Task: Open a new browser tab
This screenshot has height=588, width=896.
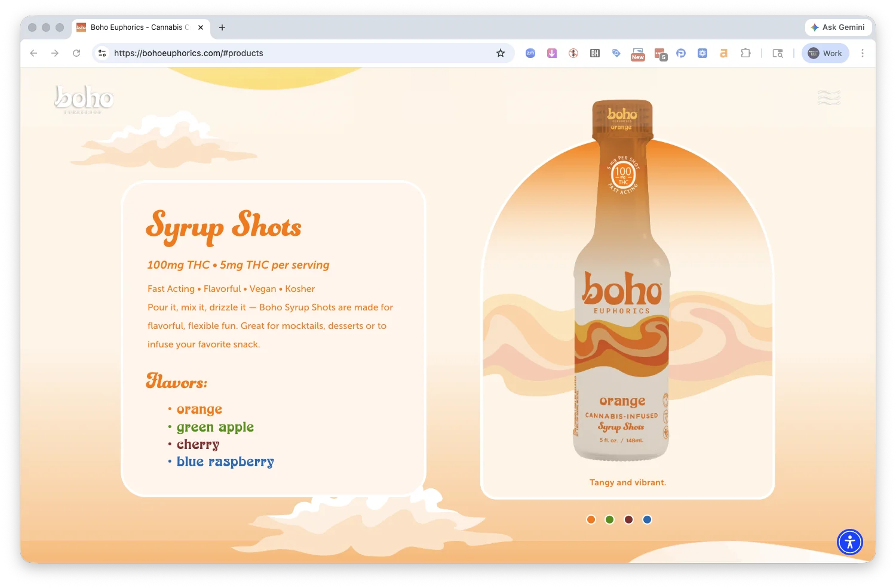Action: click(x=222, y=27)
